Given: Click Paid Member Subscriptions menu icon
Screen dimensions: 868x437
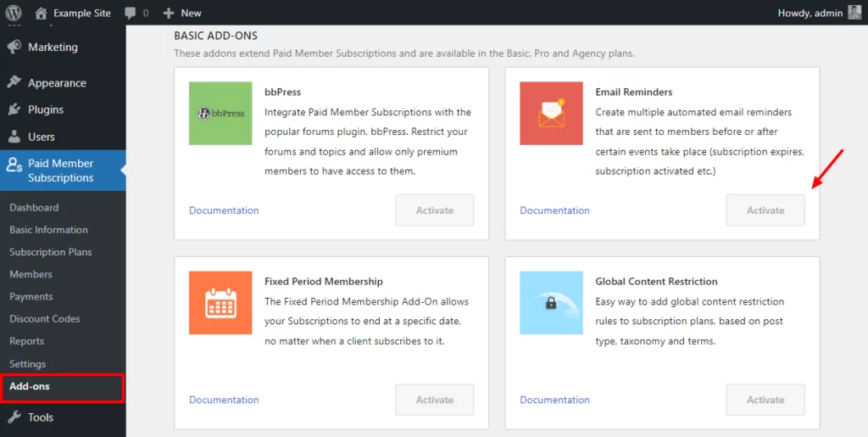Looking at the screenshot, I should [14, 165].
